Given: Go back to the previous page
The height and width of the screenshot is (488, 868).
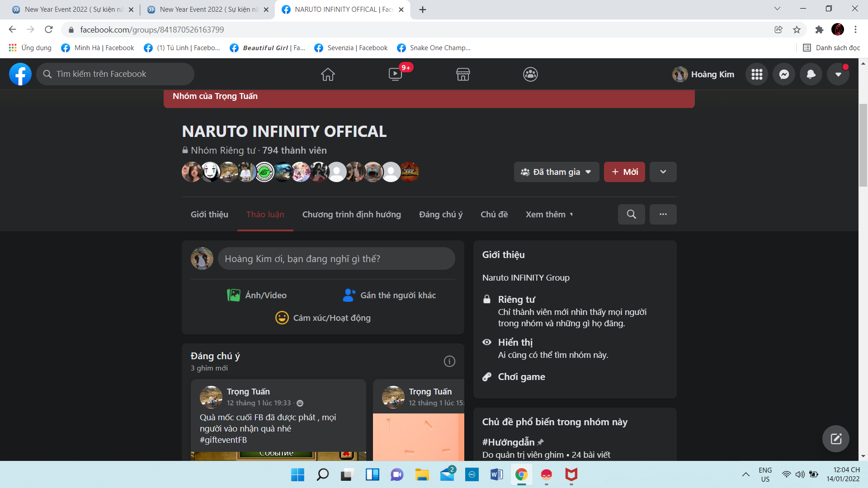Looking at the screenshot, I should (12, 30).
